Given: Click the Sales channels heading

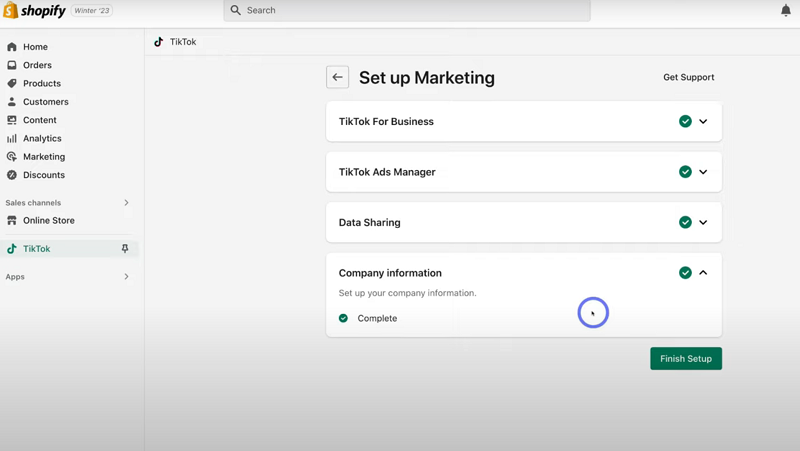Looking at the screenshot, I should coord(33,203).
